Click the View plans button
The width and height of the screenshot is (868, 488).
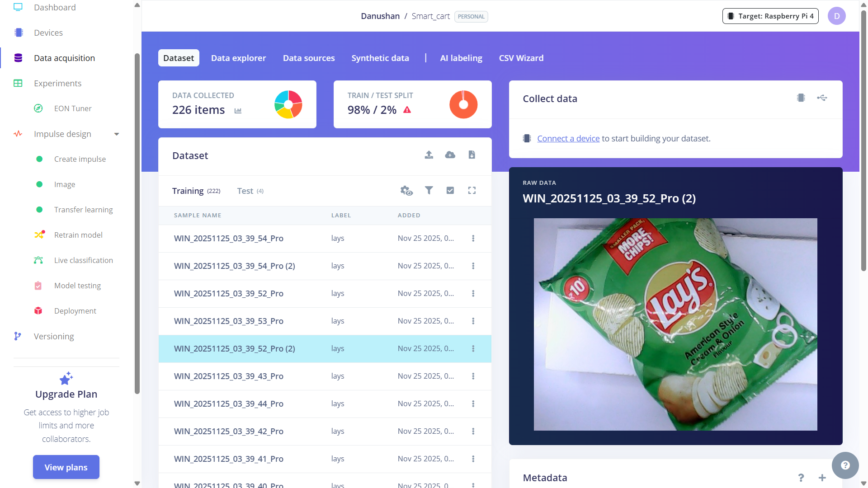(x=66, y=467)
